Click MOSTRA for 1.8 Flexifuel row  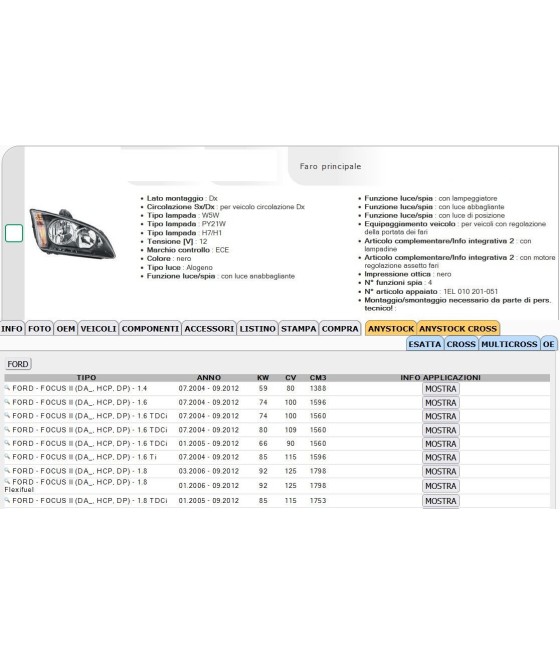coord(441,486)
